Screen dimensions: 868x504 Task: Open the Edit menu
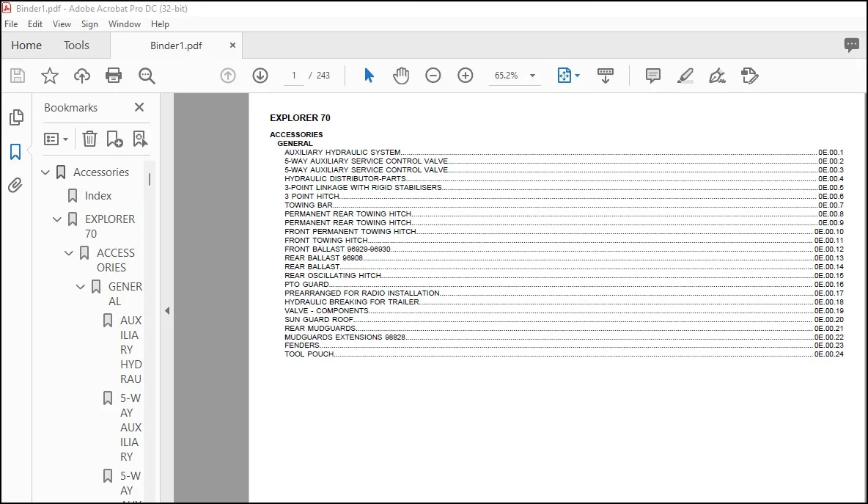[35, 23]
